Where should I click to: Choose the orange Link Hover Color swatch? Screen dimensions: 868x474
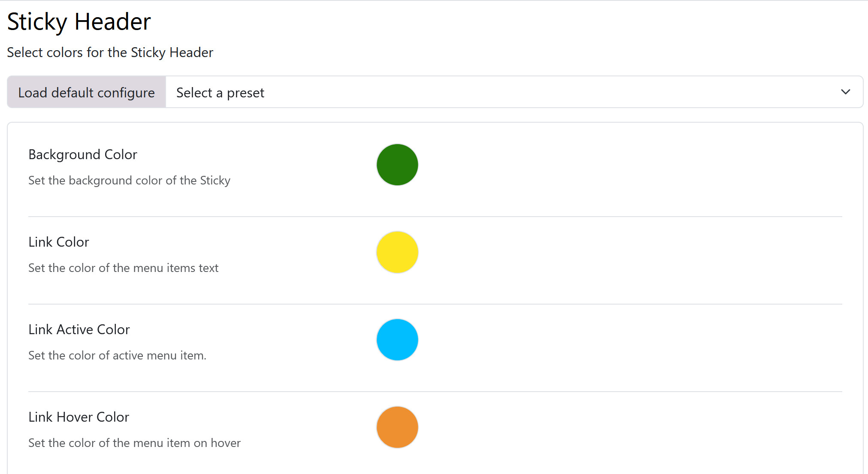coord(397,427)
